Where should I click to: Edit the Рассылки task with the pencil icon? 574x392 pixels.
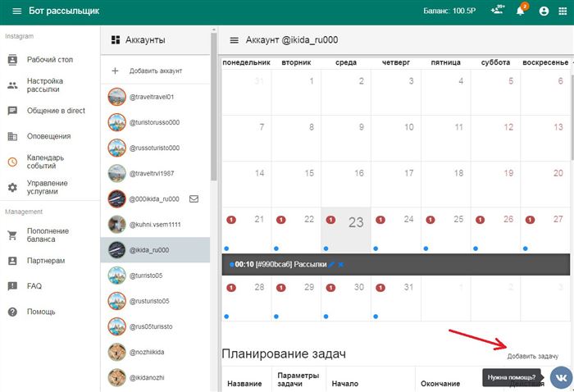tap(331, 264)
